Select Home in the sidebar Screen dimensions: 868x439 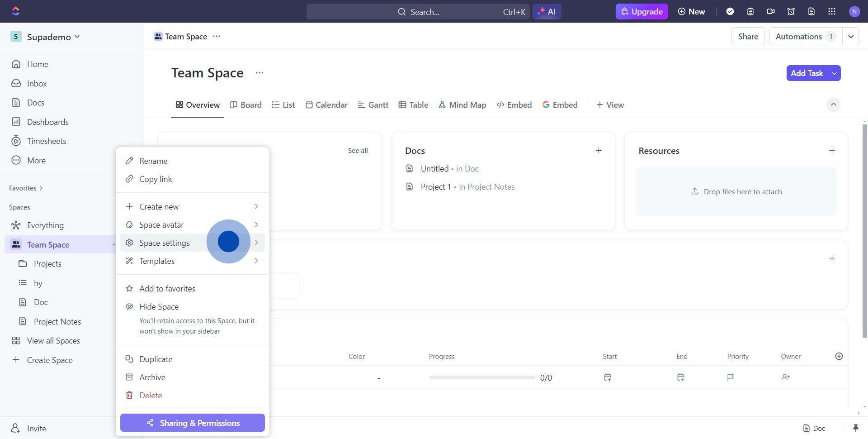[x=38, y=64]
